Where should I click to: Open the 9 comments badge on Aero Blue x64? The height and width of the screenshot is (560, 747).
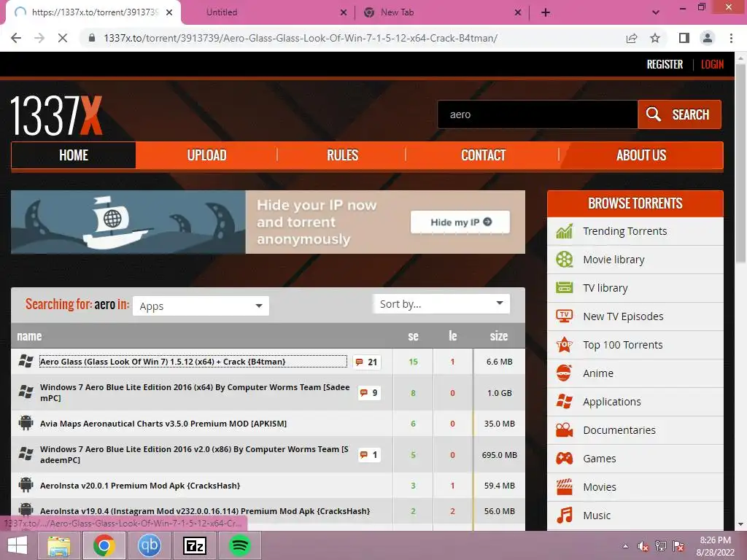pos(369,393)
